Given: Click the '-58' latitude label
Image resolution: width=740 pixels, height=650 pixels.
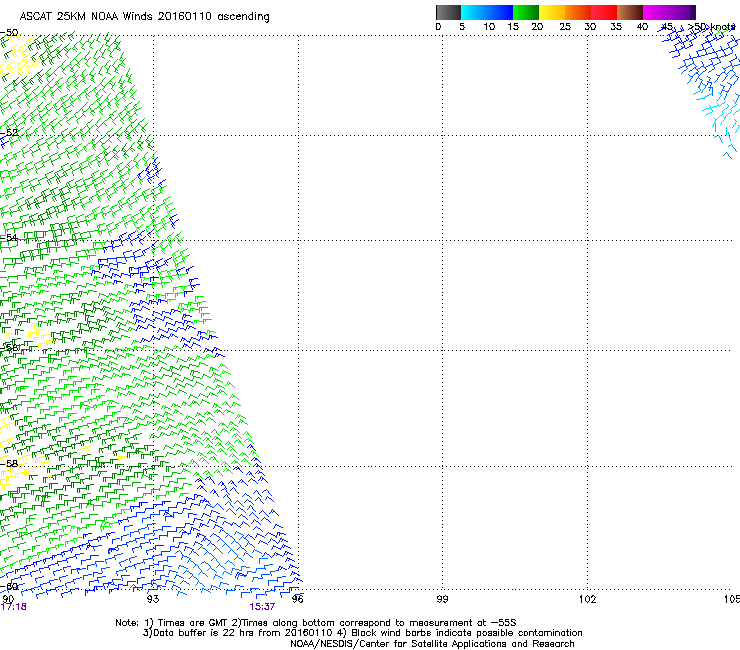Looking at the screenshot, I should 9,464.
